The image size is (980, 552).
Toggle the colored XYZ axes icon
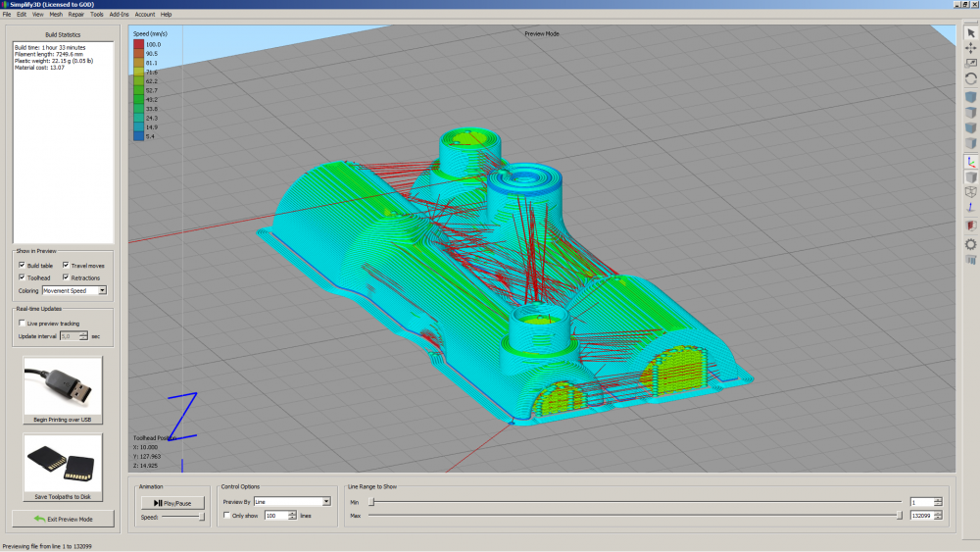(970, 162)
